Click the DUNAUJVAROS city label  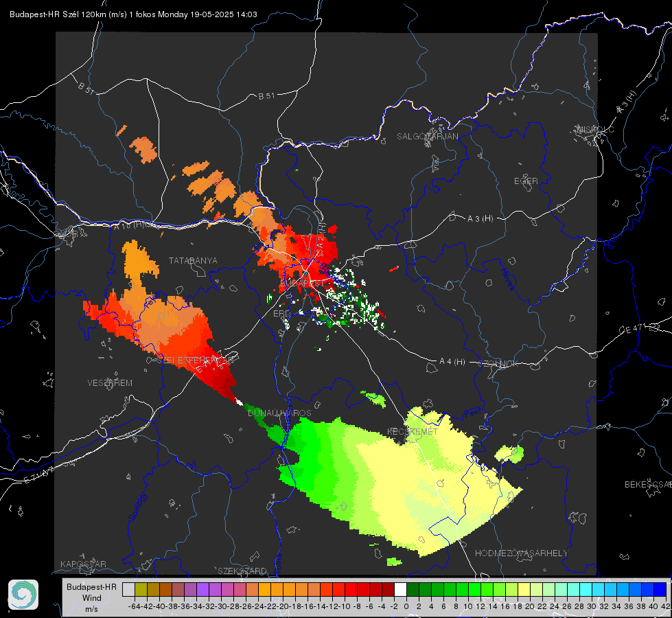point(279,413)
